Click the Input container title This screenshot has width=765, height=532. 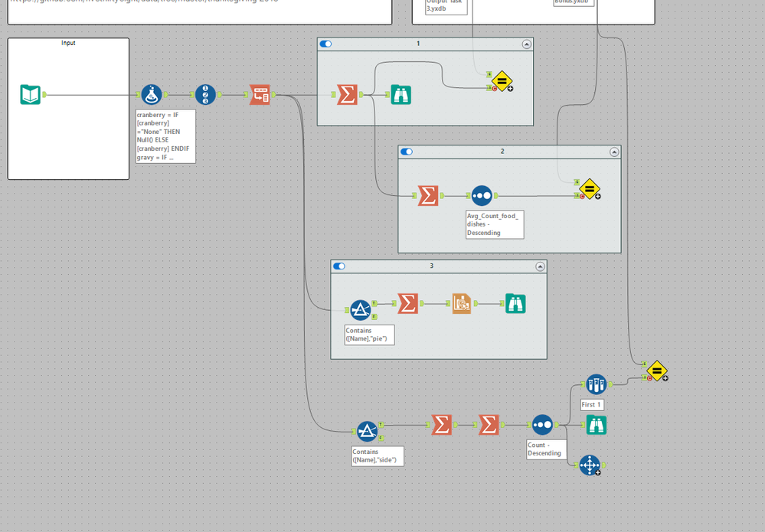tap(68, 43)
